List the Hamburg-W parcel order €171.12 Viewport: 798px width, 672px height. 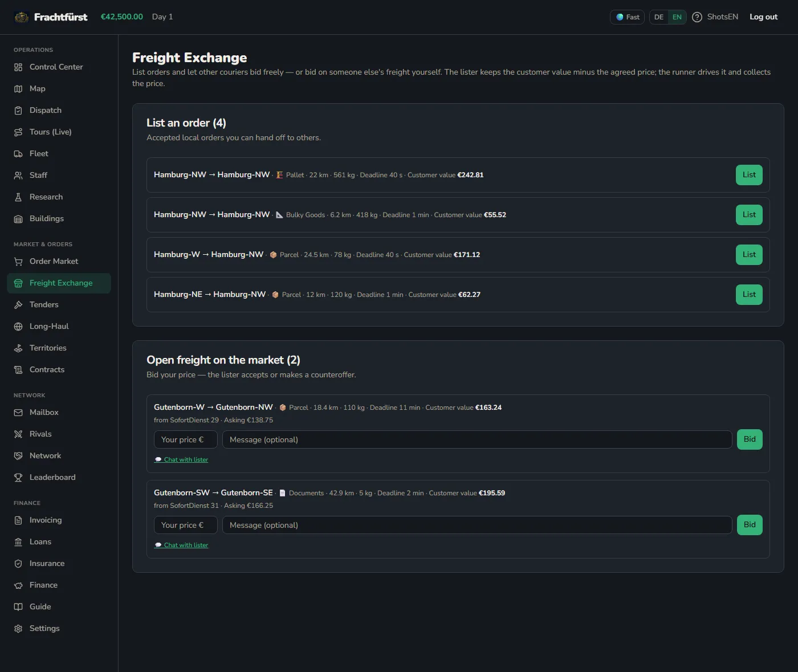[x=749, y=255]
